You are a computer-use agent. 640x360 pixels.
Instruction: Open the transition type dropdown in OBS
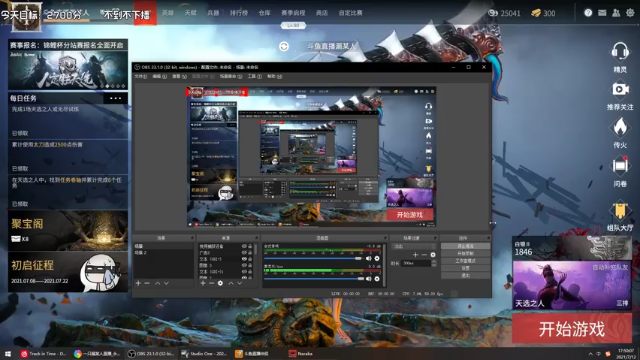tap(413, 246)
